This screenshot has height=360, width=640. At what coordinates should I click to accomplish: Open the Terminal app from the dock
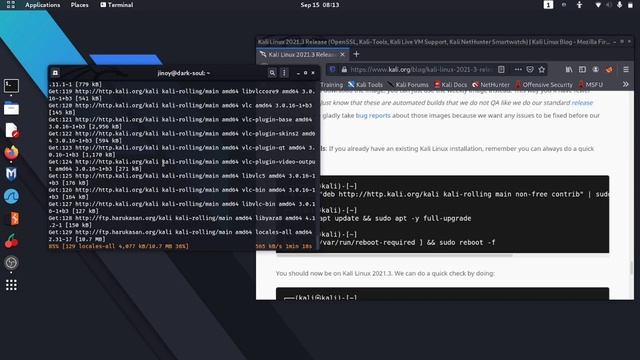(11, 86)
